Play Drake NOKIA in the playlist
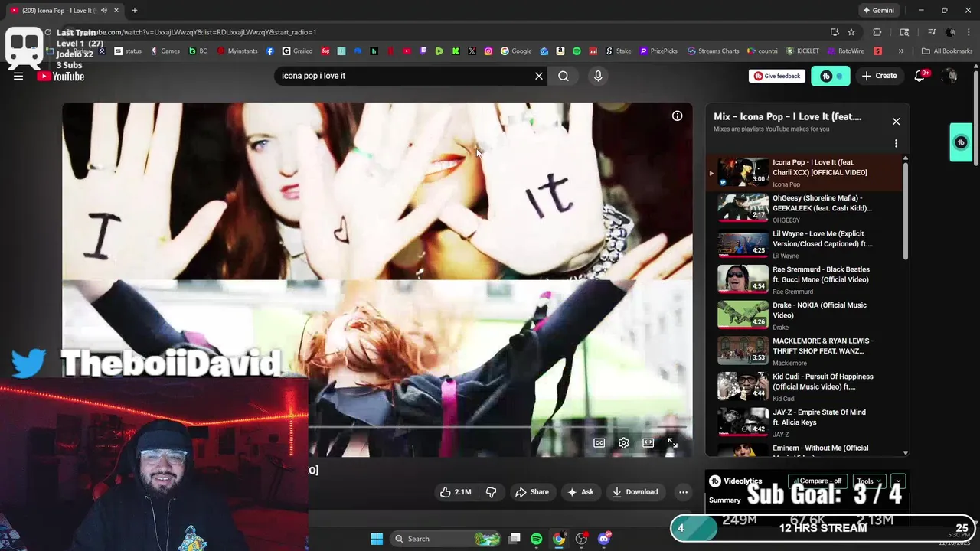Viewport: 980px width, 551px height. click(805, 315)
